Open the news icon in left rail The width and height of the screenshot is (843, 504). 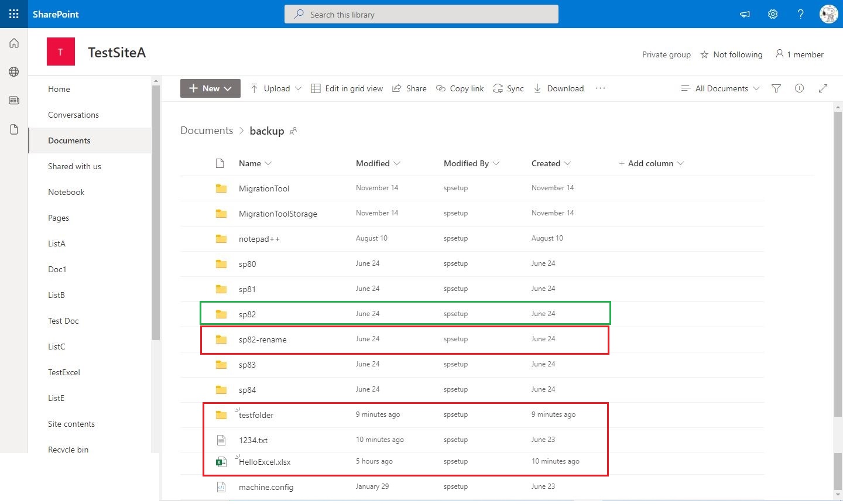pyautogui.click(x=14, y=100)
